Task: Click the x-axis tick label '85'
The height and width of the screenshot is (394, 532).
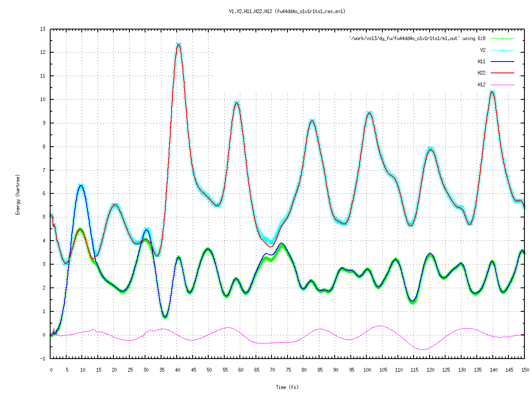Action: click(320, 370)
